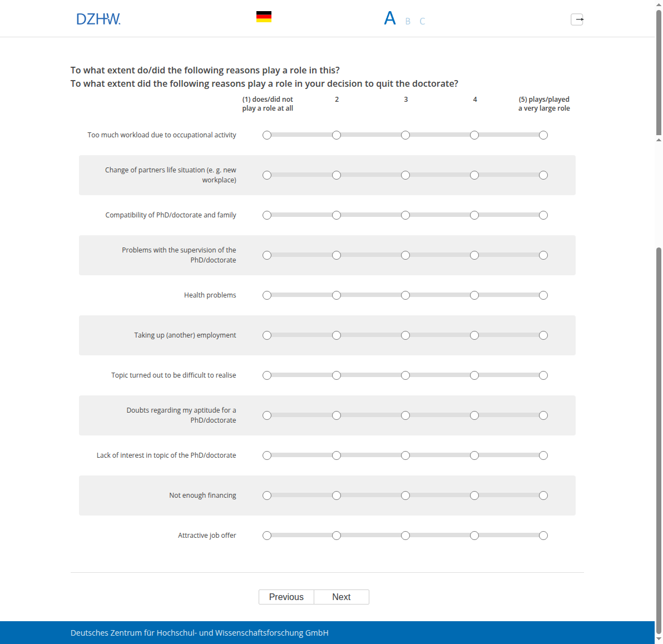Click the logout arrow icon
The height and width of the screenshot is (644, 663).
click(577, 19)
